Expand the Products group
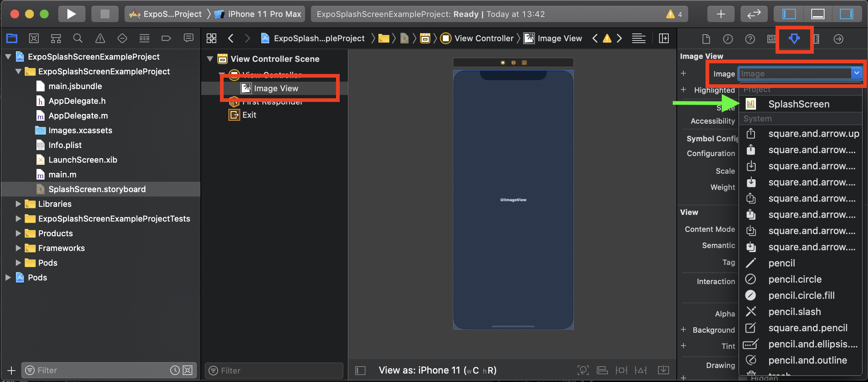 click(18, 233)
